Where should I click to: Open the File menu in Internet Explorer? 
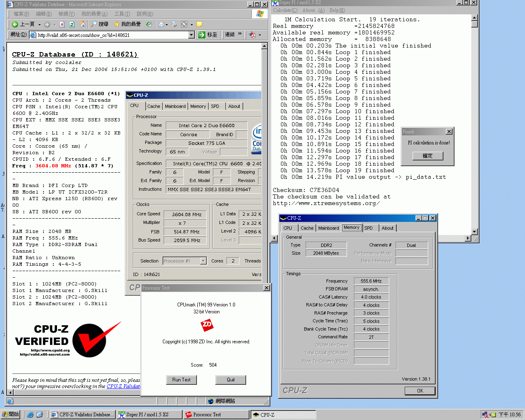[21, 14]
